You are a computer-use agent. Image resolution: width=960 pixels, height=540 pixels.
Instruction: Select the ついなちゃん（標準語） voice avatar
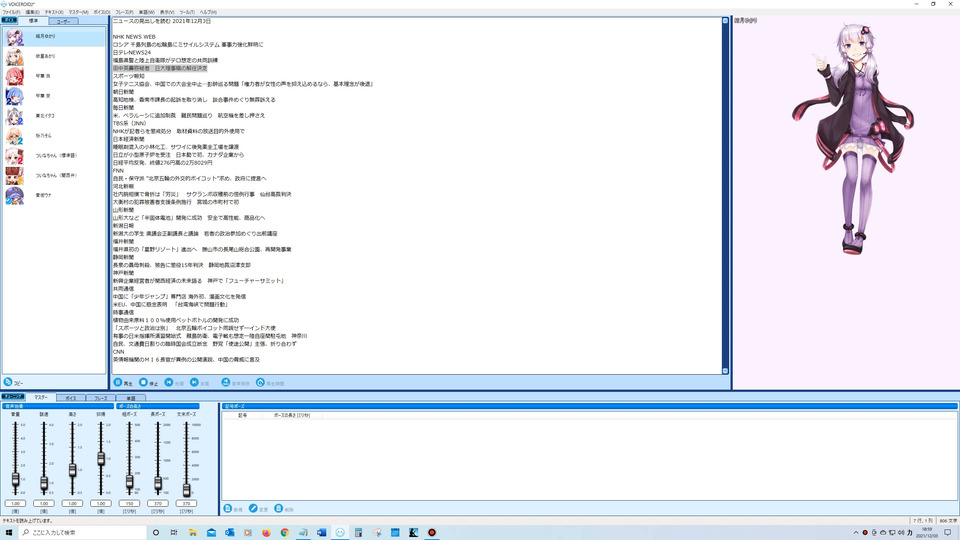click(14, 156)
